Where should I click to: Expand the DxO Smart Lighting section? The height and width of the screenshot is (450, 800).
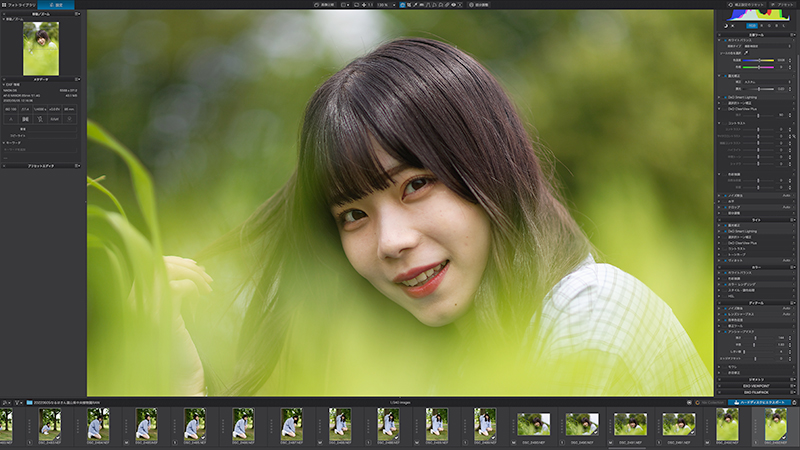pos(719,97)
